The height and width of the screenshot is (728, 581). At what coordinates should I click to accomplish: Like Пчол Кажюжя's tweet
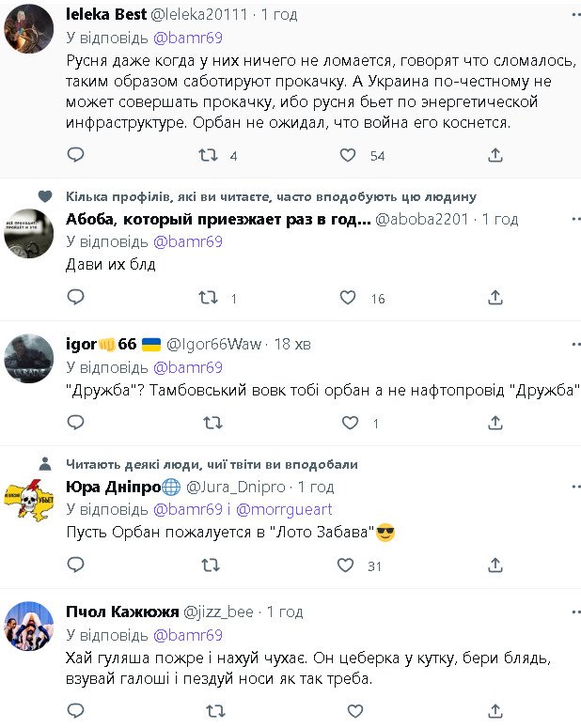349,711
